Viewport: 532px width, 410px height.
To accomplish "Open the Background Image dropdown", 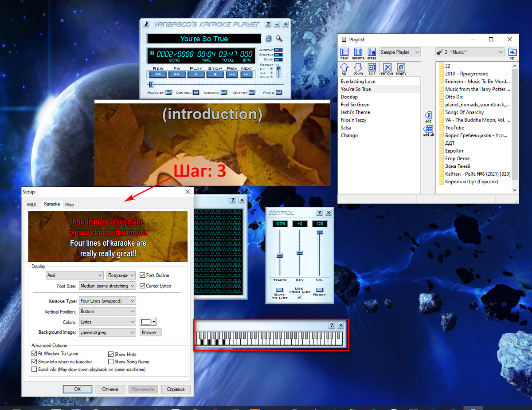I will point(107,332).
